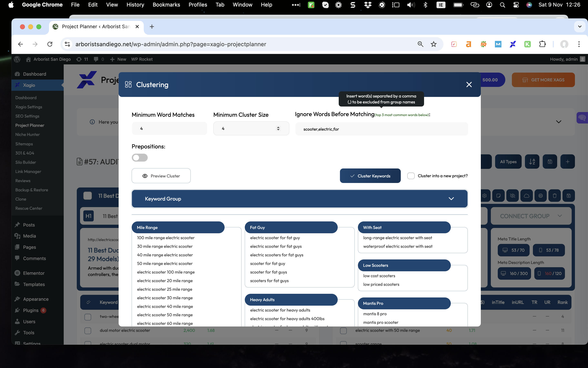Viewport: 588px width, 368px height.
Task: Click the save icon next to sort
Action: pos(550,162)
